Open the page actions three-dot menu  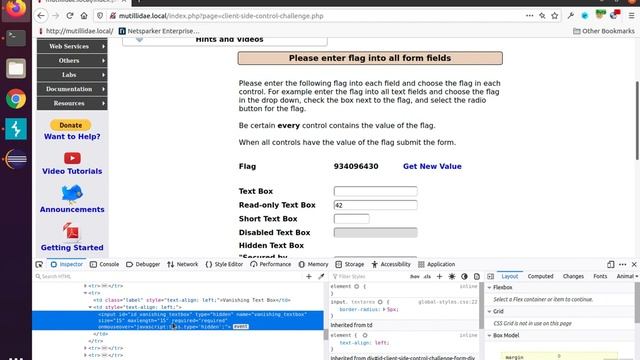[x=529, y=16]
